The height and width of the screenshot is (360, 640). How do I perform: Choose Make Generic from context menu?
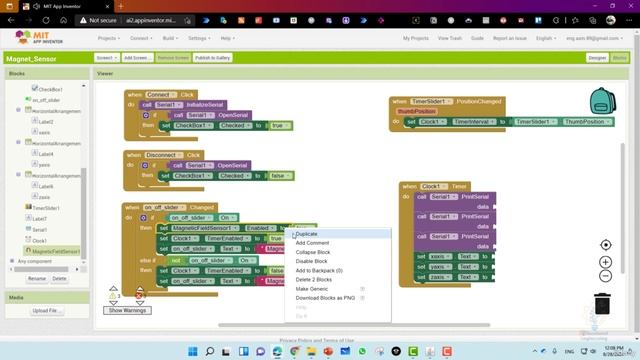coord(338,289)
